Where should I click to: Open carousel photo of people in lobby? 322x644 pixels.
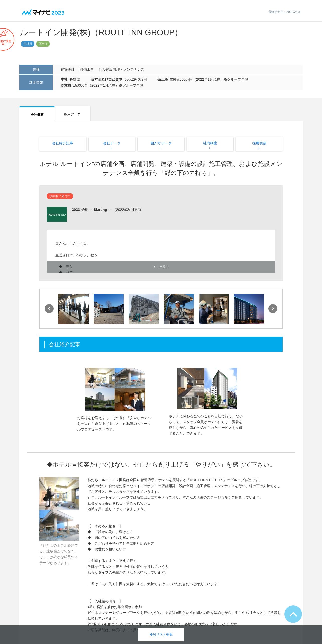click(73, 309)
